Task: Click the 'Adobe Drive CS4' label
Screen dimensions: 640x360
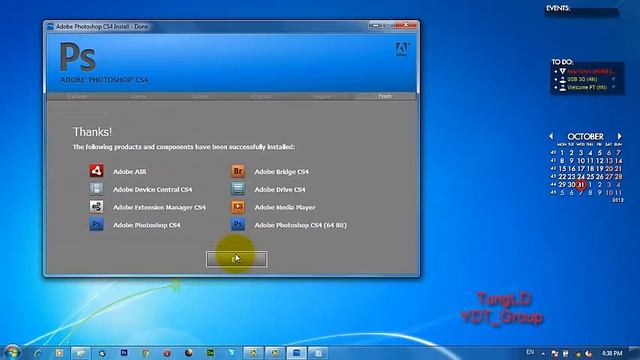Action: click(x=280, y=189)
